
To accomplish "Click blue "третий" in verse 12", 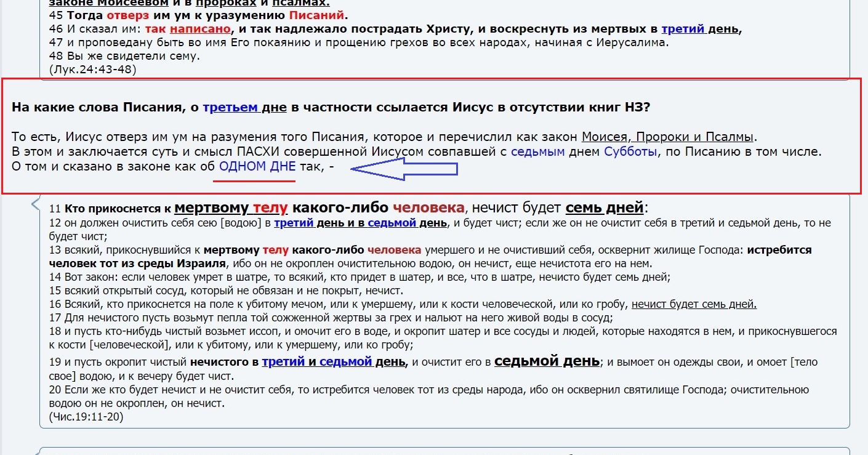I will click(294, 223).
